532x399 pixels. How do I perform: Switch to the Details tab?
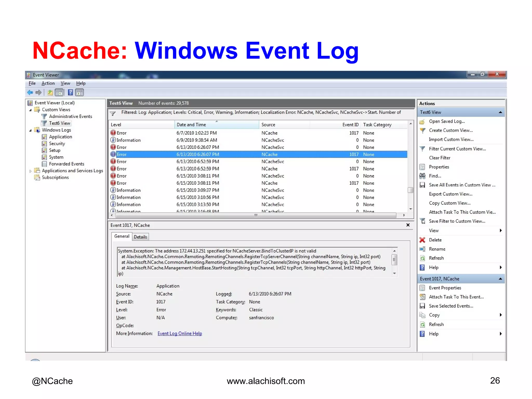pos(141,237)
